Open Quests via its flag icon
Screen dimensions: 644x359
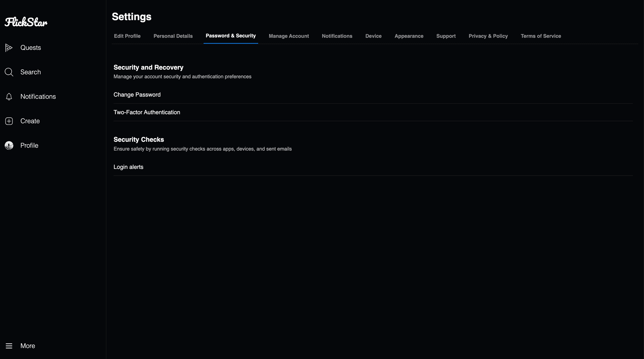click(9, 48)
